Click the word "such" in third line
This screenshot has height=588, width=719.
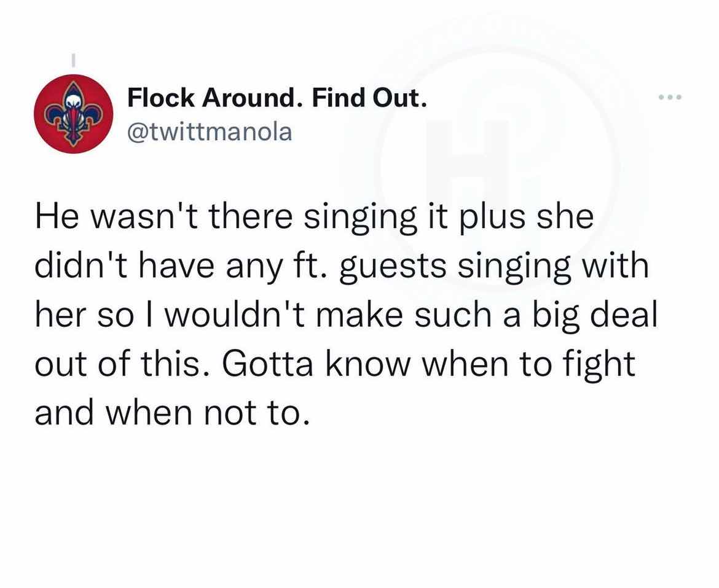pyautogui.click(x=453, y=315)
